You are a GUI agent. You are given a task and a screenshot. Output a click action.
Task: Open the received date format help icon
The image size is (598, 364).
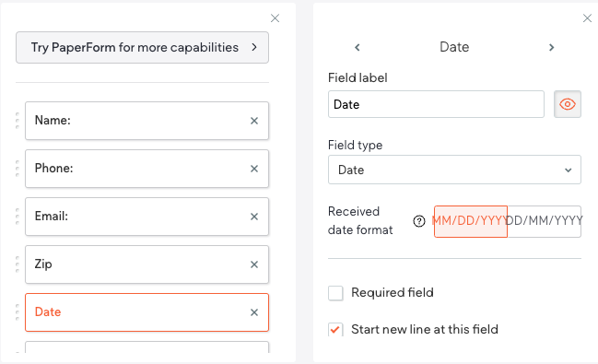click(418, 221)
